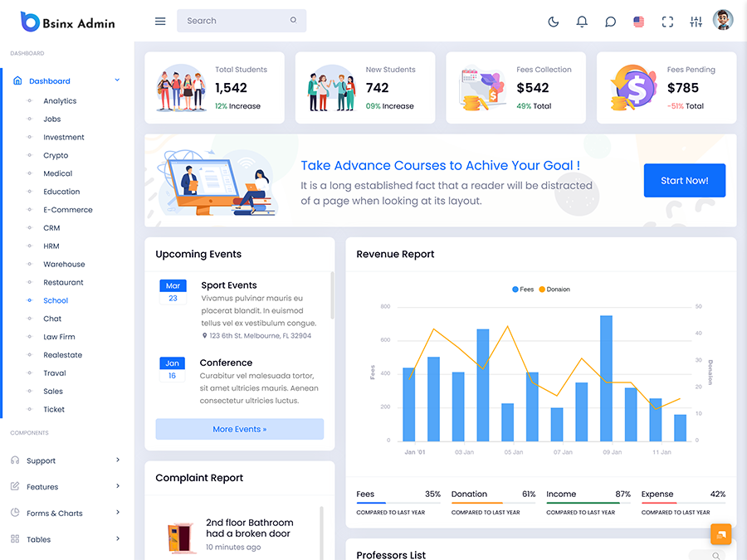Open the chat messages icon

coord(610,22)
